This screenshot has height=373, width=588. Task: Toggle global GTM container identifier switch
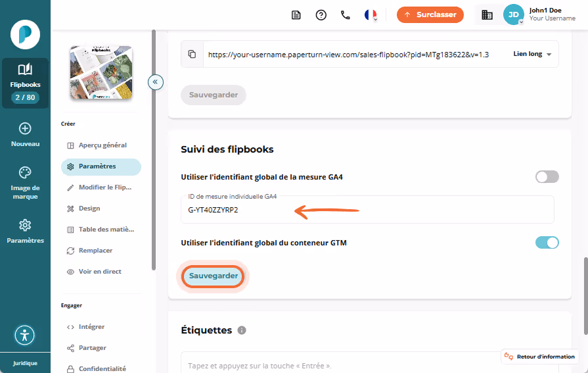(x=547, y=243)
